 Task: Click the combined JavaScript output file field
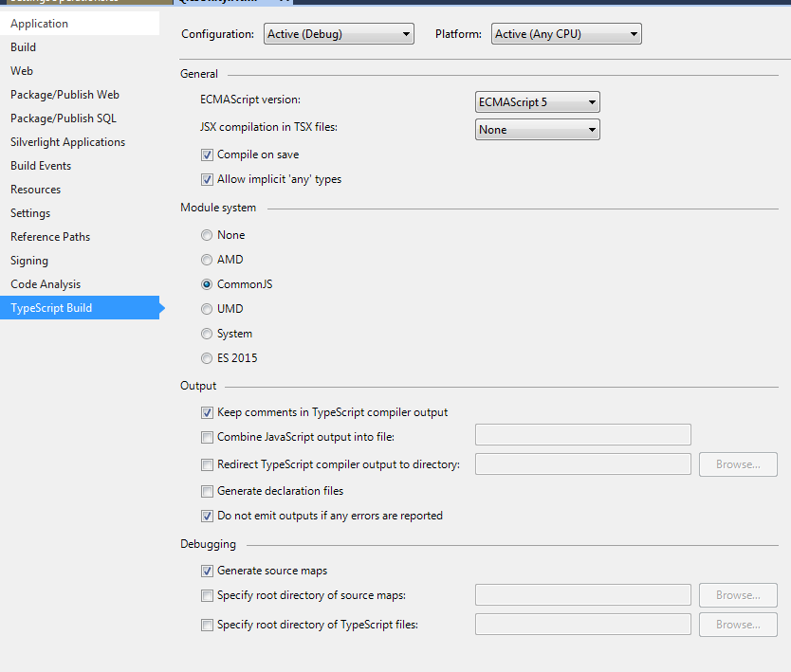click(x=583, y=434)
